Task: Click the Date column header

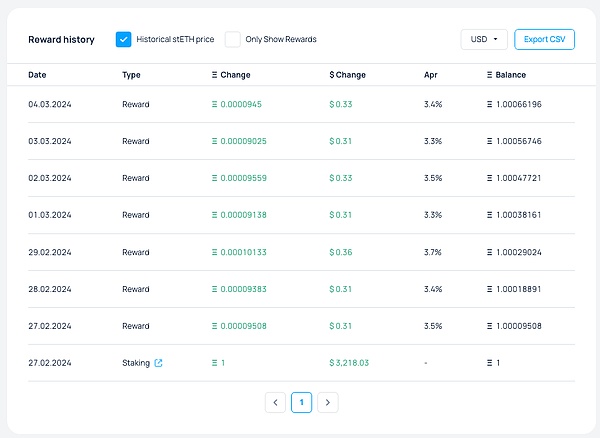Action: (x=37, y=75)
